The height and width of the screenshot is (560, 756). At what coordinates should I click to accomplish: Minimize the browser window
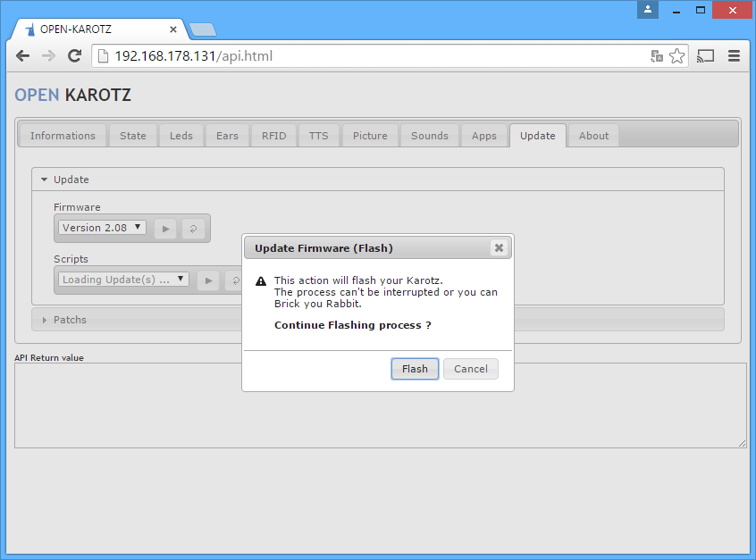tap(676, 10)
